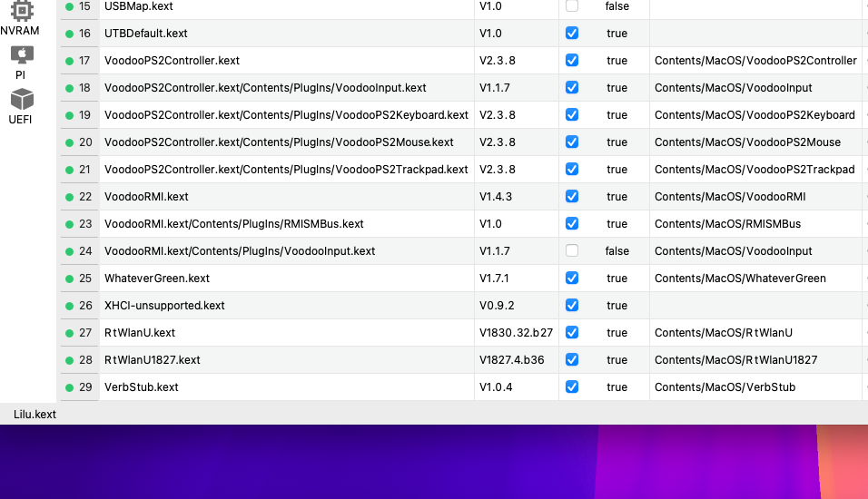Enable the USBMap.kext checkbox
868x499 pixels.
click(x=572, y=6)
